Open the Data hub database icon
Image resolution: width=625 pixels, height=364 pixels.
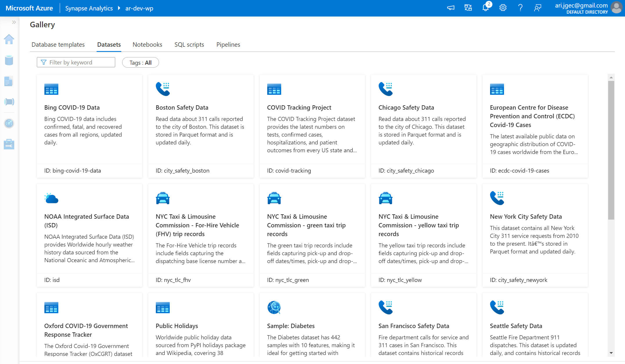[9, 60]
